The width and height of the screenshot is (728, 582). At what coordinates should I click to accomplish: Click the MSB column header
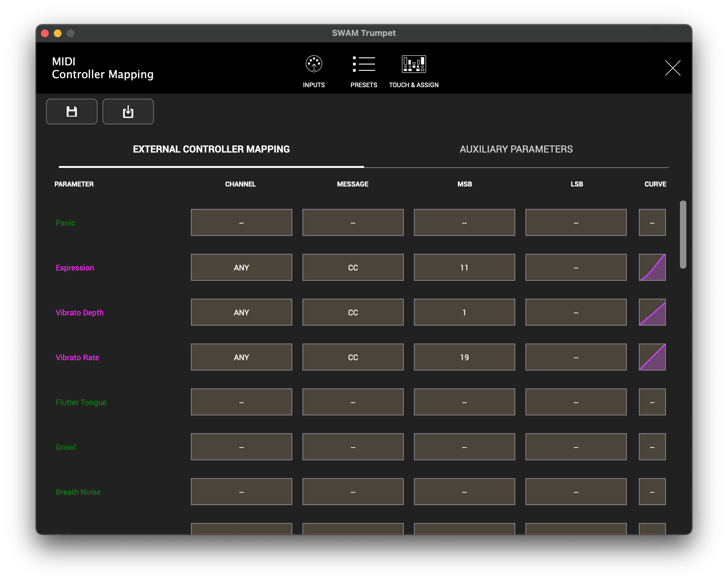465,184
